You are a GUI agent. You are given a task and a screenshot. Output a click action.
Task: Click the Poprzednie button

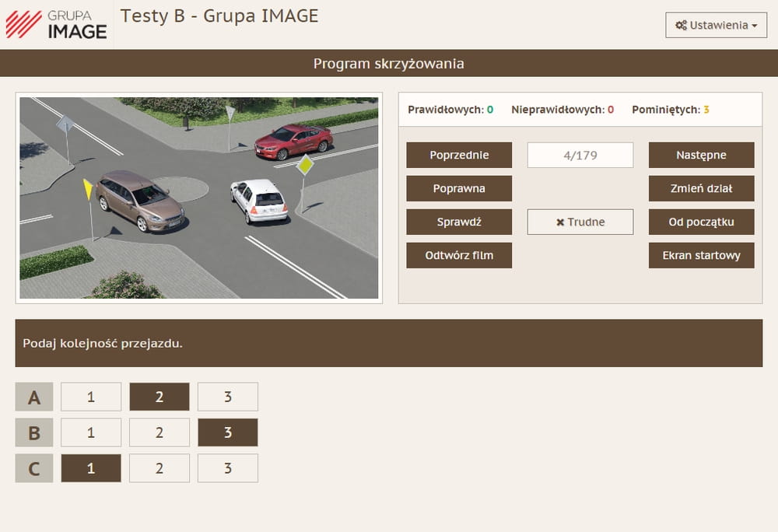459,155
